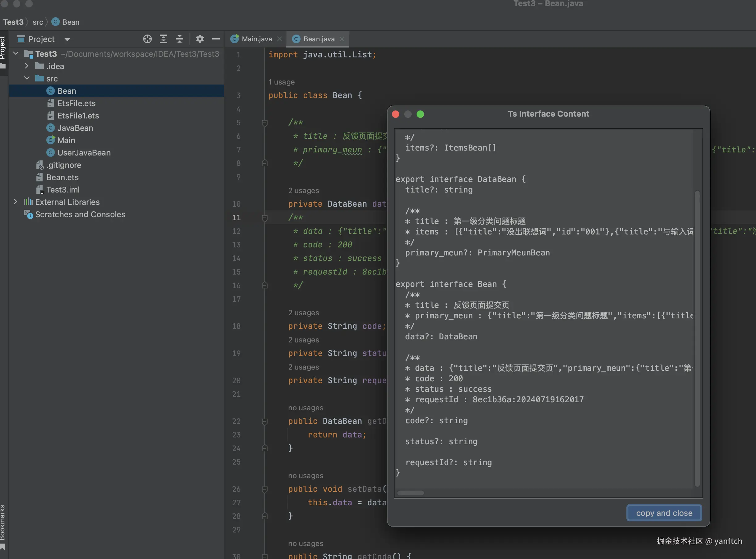Expand the External Libraries node
The height and width of the screenshot is (559, 756).
click(15, 202)
